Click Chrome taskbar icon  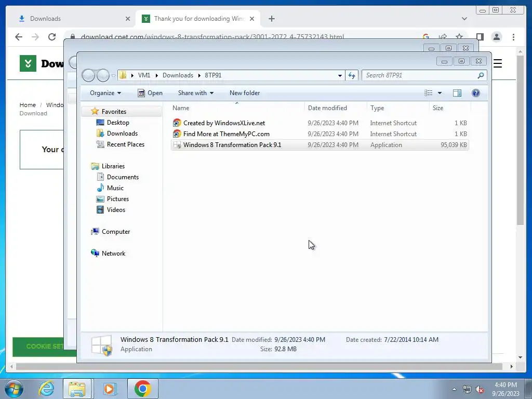click(142, 389)
